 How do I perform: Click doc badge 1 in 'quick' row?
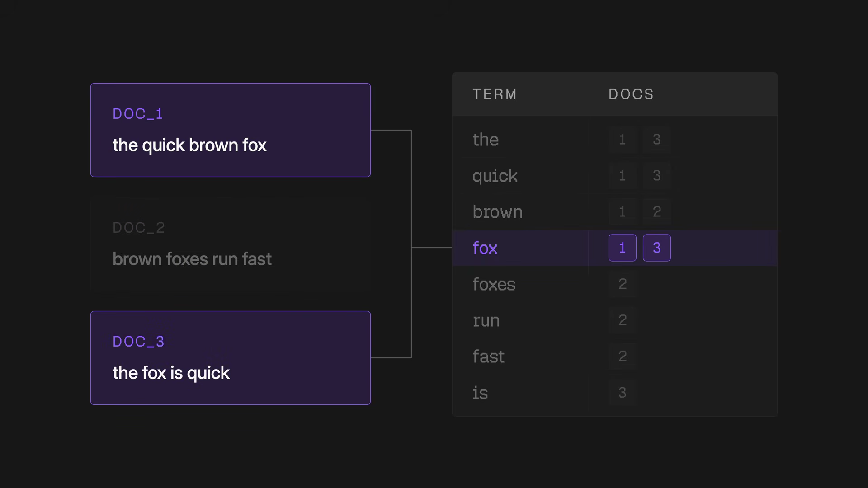point(623,175)
